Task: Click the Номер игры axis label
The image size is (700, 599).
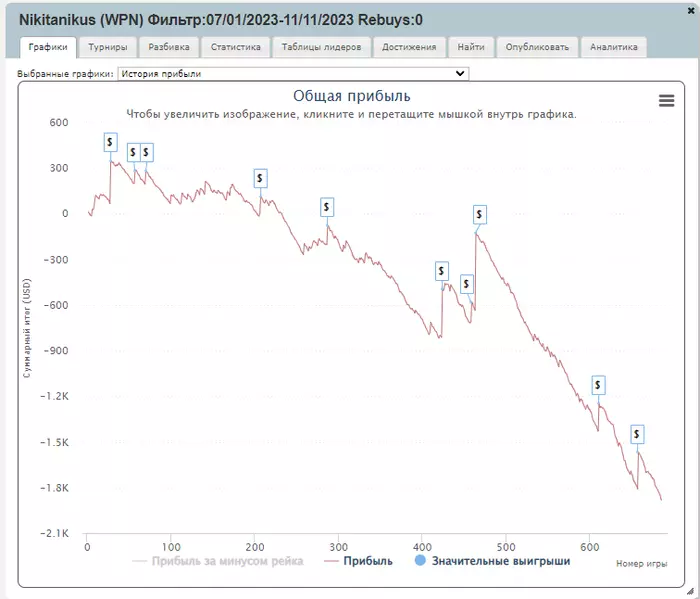Action: pyautogui.click(x=642, y=564)
